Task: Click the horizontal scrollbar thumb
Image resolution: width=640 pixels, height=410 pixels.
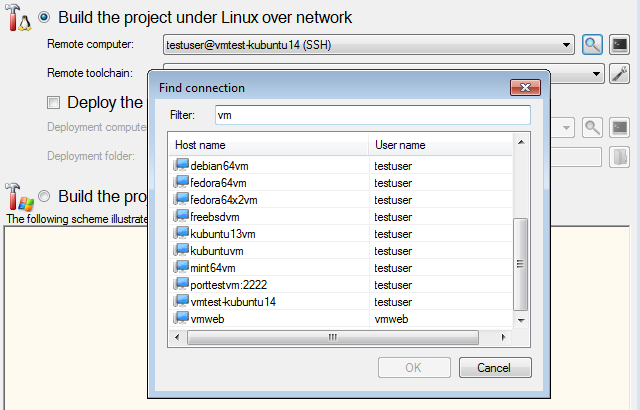Action: [333, 337]
